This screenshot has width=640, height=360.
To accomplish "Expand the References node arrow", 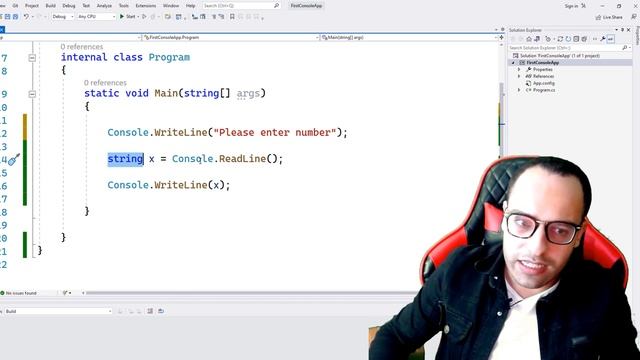I will [519, 76].
